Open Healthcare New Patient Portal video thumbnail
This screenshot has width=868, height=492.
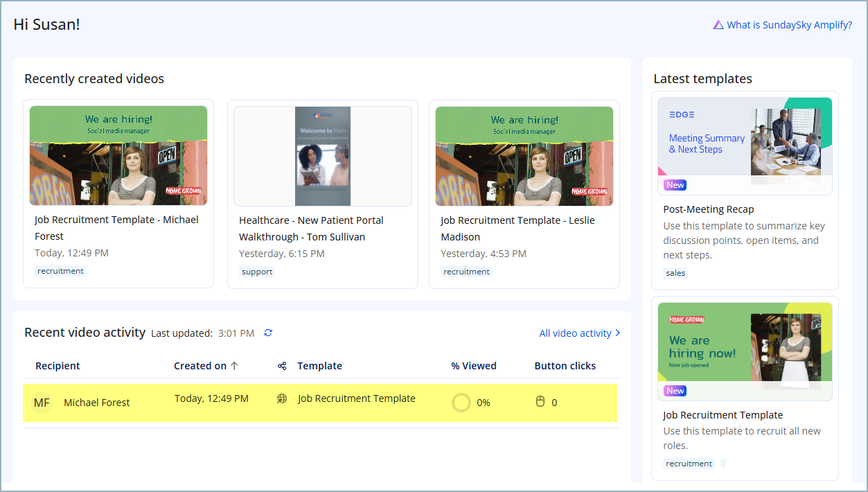[x=323, y=157]
